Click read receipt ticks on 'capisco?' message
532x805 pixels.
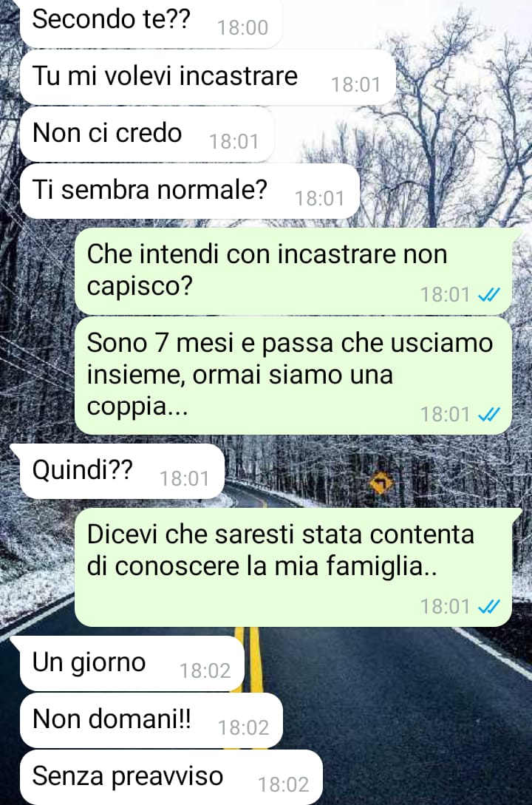coord(488,295)
